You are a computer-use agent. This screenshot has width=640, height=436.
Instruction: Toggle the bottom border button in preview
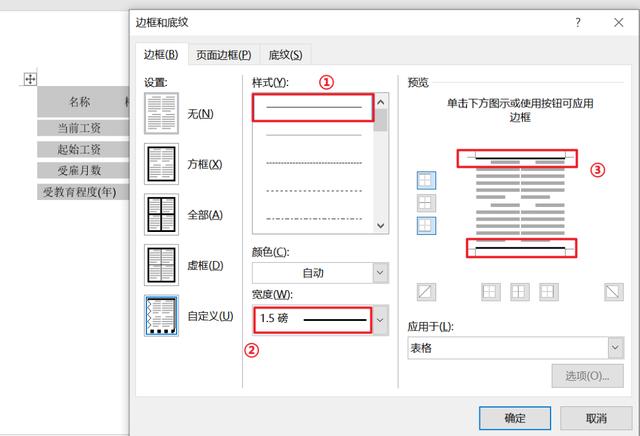[x=426, y=226]
